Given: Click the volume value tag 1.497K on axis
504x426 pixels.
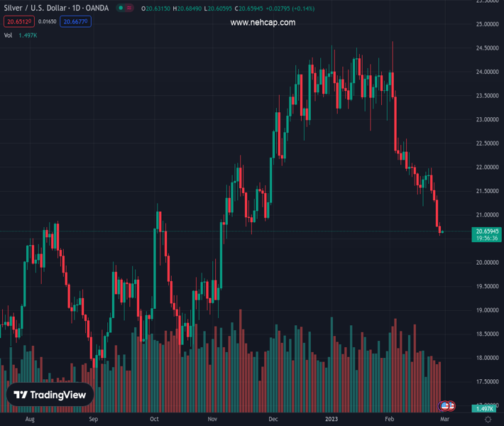Looking at the screenshot, I should [486, 409].
